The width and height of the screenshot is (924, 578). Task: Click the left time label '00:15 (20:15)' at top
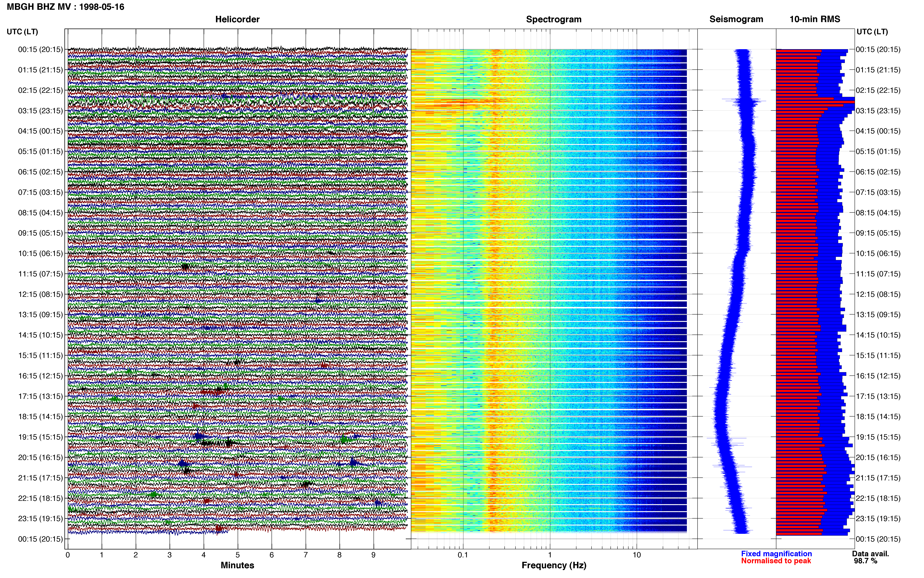[41, 49]
